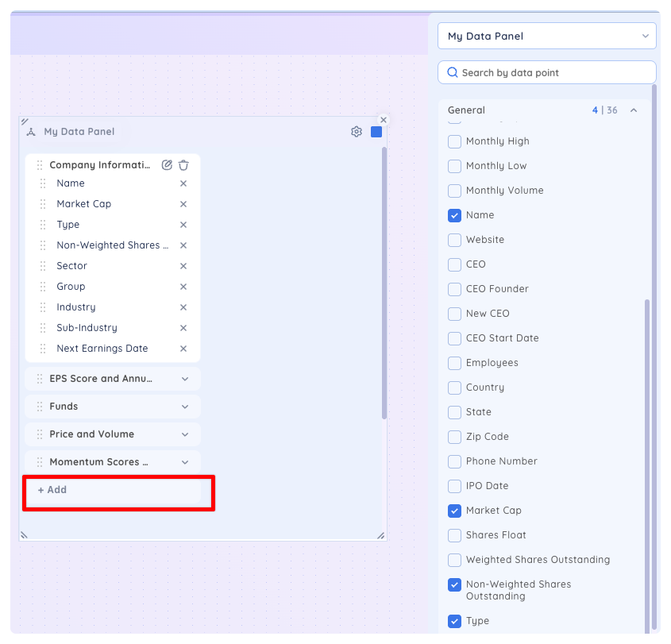This screenshot has width=671, height=644.
Task: Tick the Employees checkbox
Action: (454, 363)
